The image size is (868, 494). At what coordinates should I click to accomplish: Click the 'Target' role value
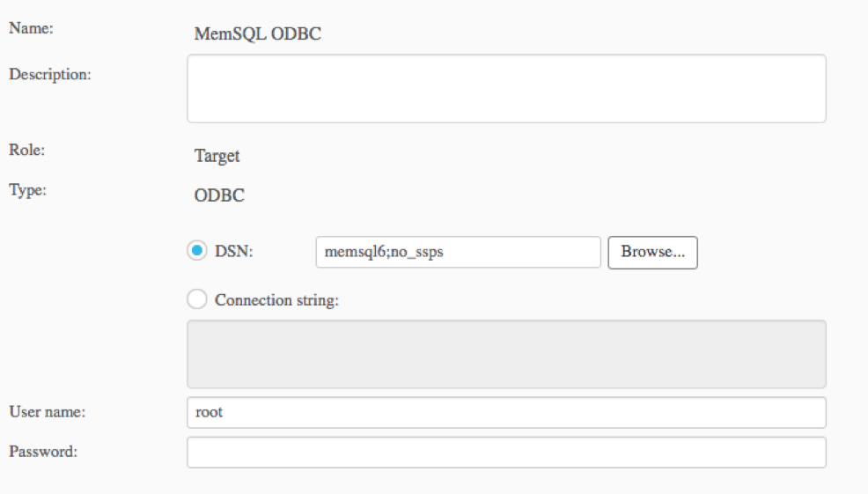[217, 156]
